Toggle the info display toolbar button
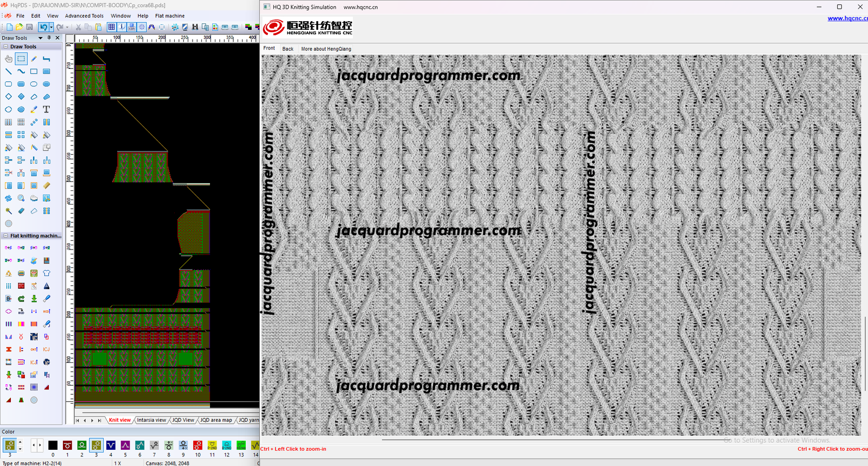Image resolution: width=868 pixels, height=466 pixels. pos(122,27)
